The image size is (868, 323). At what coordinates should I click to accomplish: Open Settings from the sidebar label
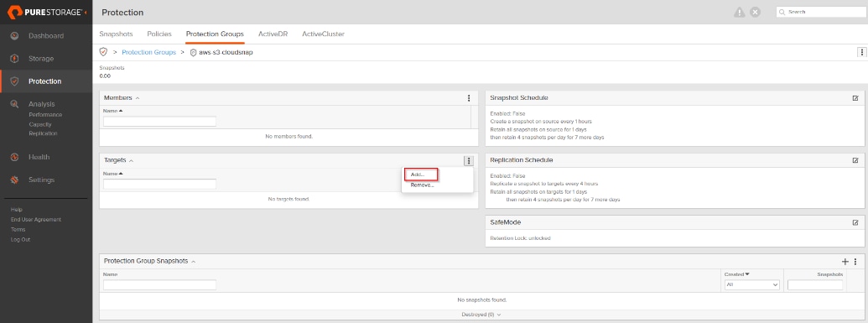(x=42, y=180)
